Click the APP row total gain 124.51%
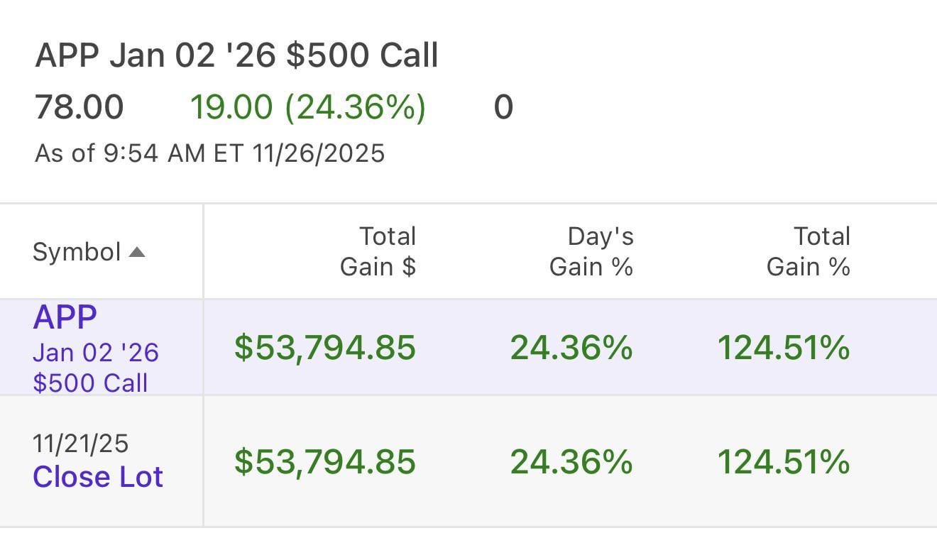Screen dimensions: 937x560 point(783,348)
